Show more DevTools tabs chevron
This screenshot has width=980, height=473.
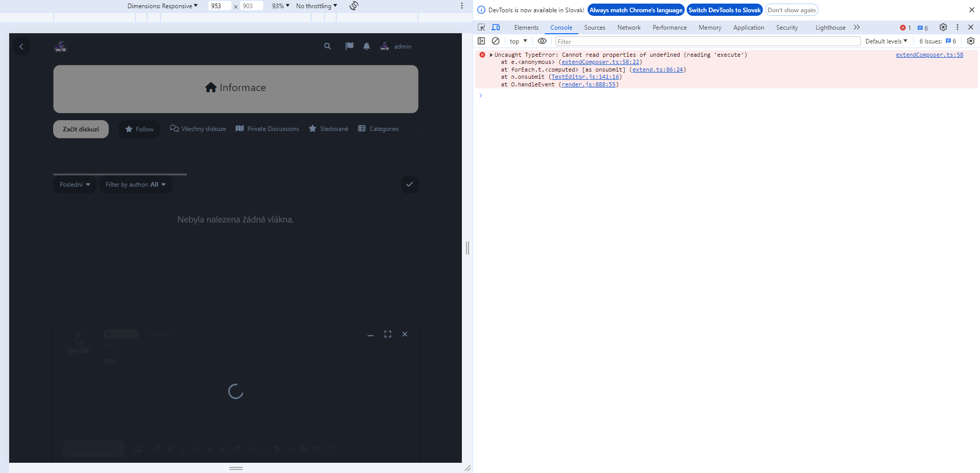click(857, 27)
